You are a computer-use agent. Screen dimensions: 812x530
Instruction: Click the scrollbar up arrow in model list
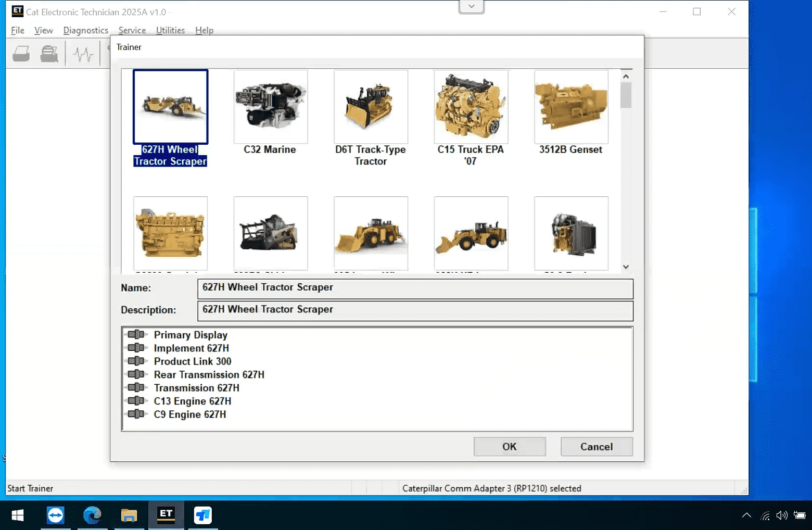627,76
